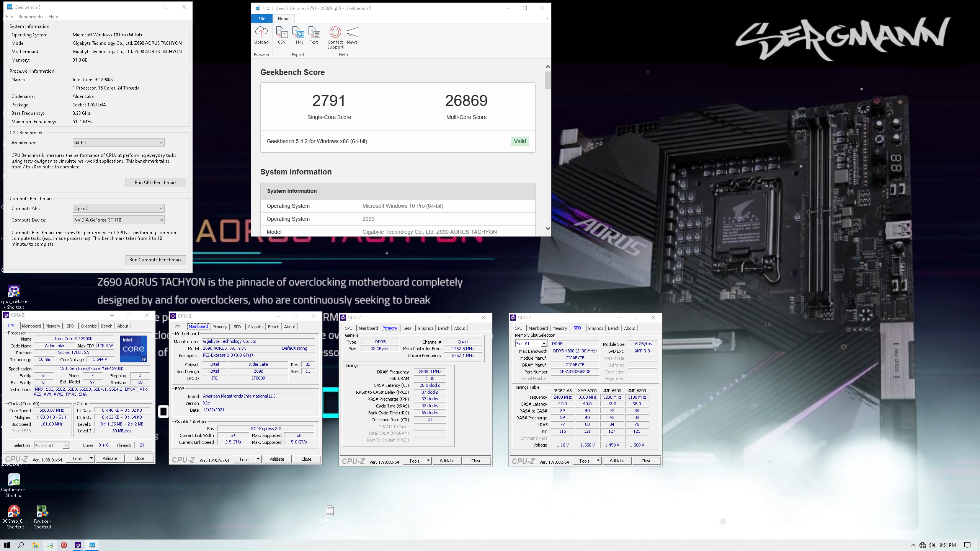
Task: Open the Slot #1 memory slot dropdown
Action: pos(531,344)
